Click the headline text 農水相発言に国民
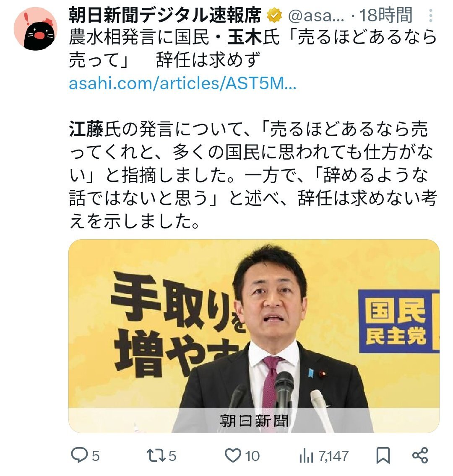 (x=139, y=38)
